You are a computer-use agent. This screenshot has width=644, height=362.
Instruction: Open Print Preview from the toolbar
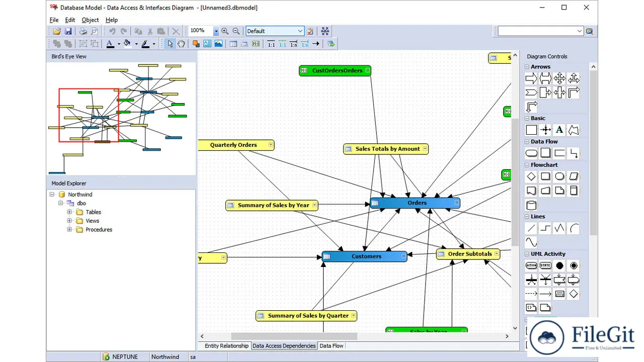point(95,31)
